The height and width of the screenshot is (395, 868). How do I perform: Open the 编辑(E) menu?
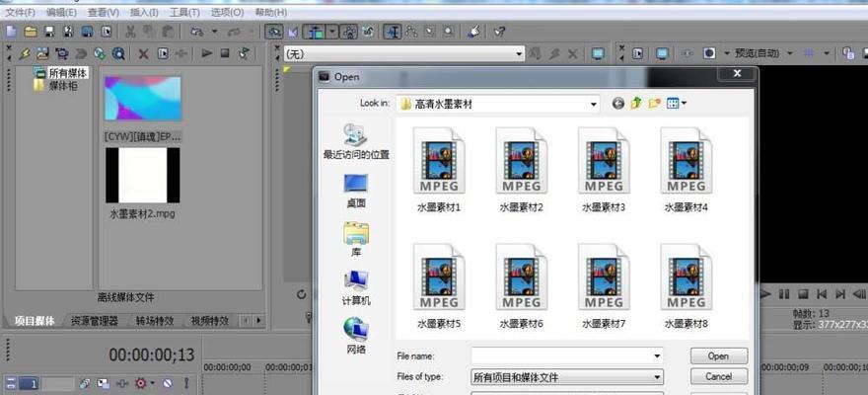pos(61,12)
